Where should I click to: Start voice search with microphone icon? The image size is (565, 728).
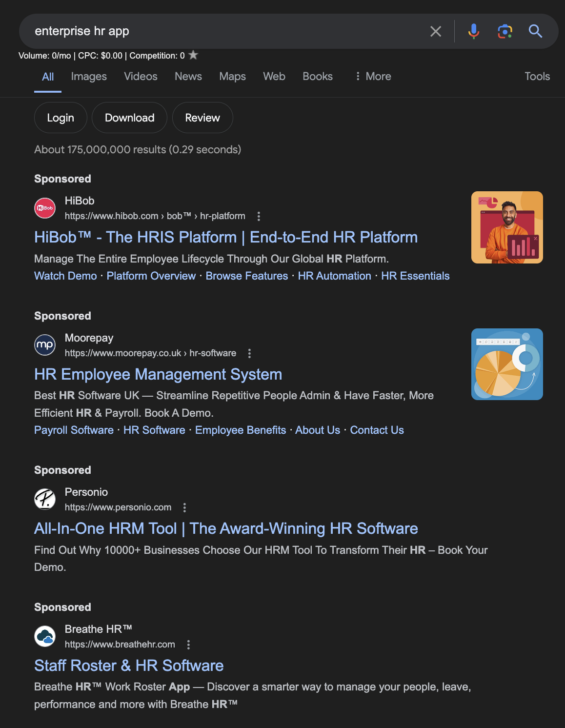point(473,31)
